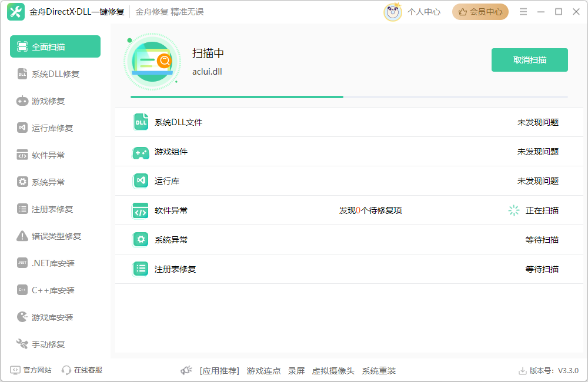
Task: Click the 注册表修复 list icon
Action: tap(141, 269)
